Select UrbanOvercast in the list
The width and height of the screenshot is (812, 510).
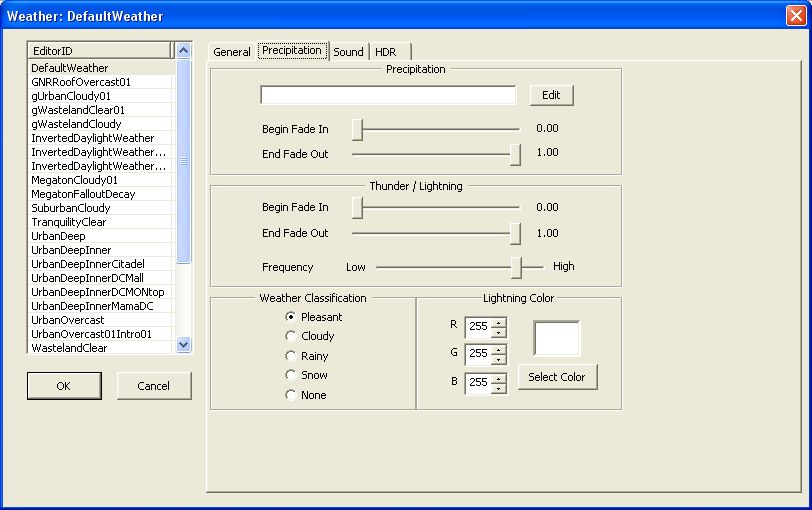[x=100, y=319]
